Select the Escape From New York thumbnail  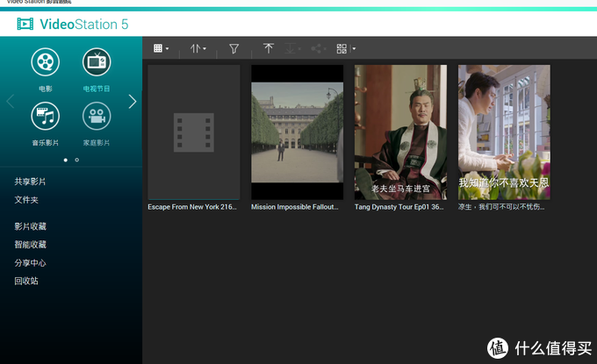tap(194, 132)
